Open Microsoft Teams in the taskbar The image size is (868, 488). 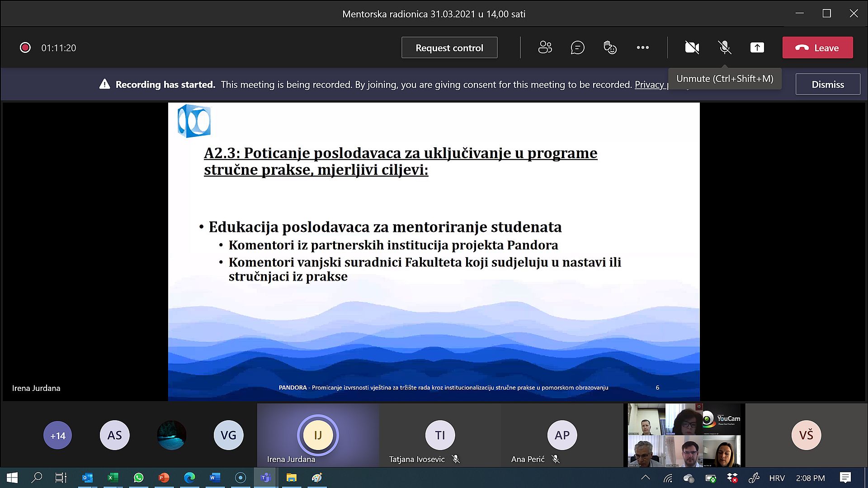point(266,478)
